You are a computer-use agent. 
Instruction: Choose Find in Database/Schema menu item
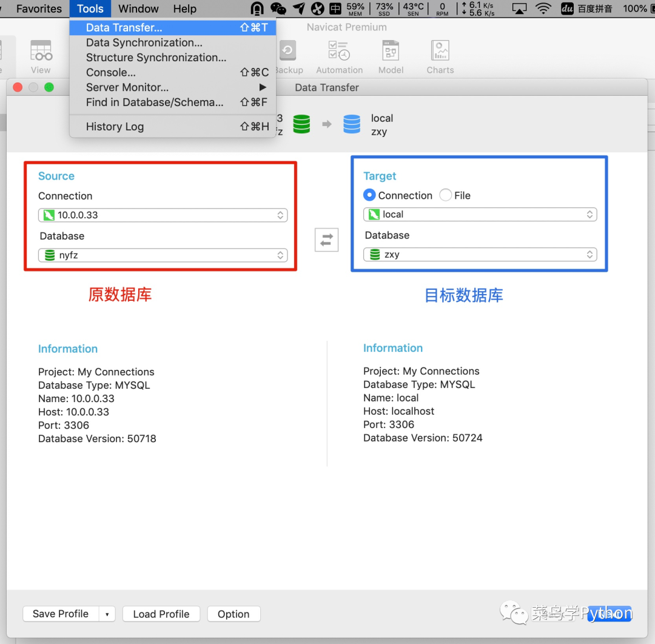(x=172, y=102)
